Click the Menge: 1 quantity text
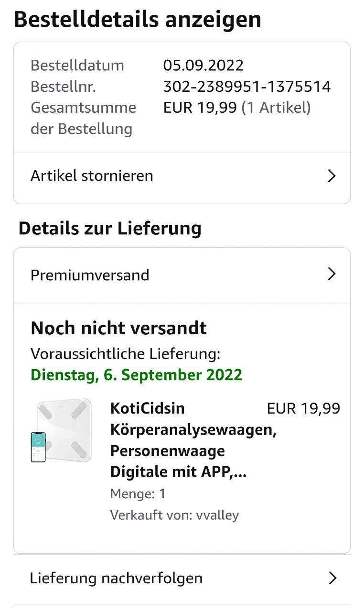The width and height of the screenshot is (364, 612). [138, 493]
